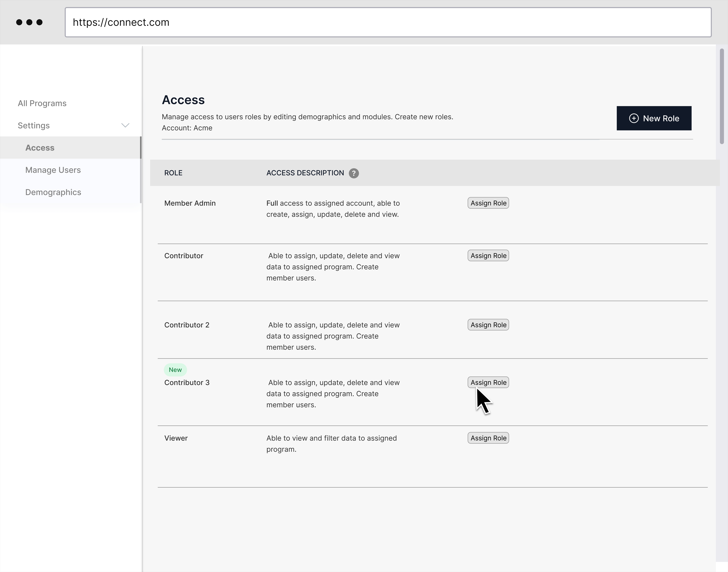This screenshot has height=572, width=728.
Task: Click Viewer's access description text
Action: coord(331,444)
